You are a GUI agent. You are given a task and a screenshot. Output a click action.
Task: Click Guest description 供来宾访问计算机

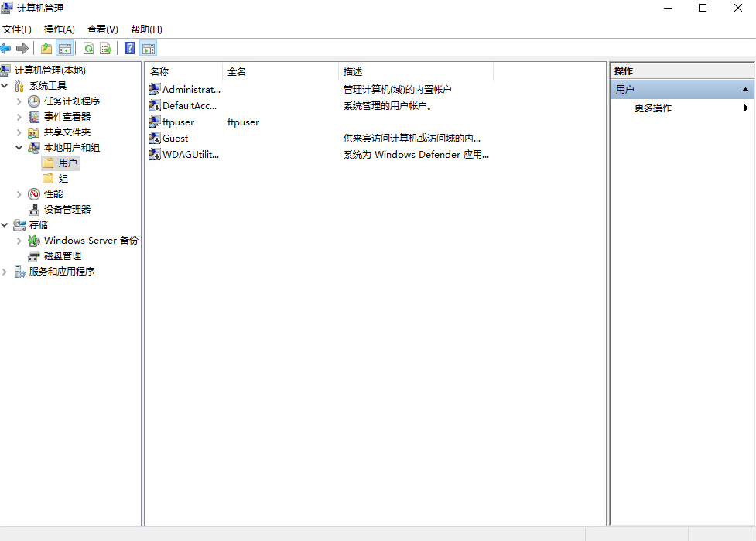[412, 139]
